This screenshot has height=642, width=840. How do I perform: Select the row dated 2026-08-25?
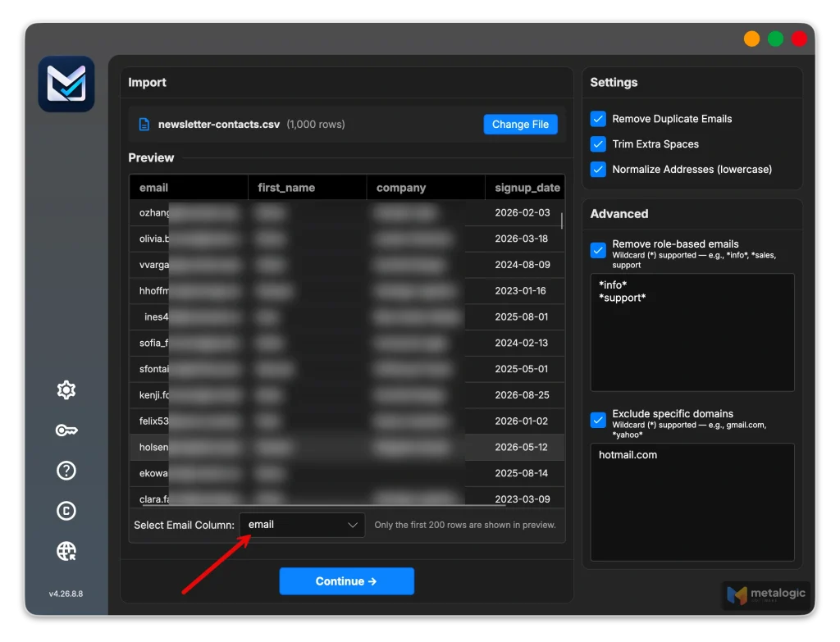click(347, 395)
